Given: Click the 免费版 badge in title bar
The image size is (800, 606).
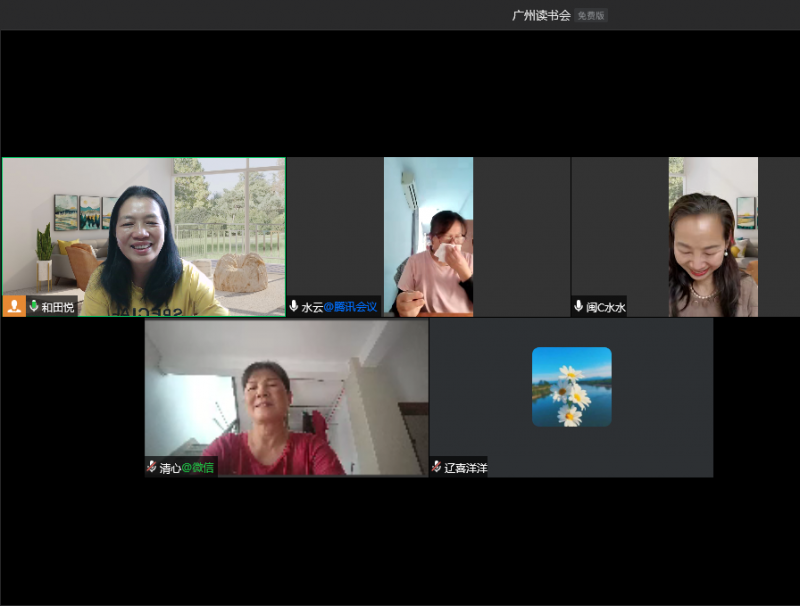Looking at the screenshot, I should [x=591, y=16].
